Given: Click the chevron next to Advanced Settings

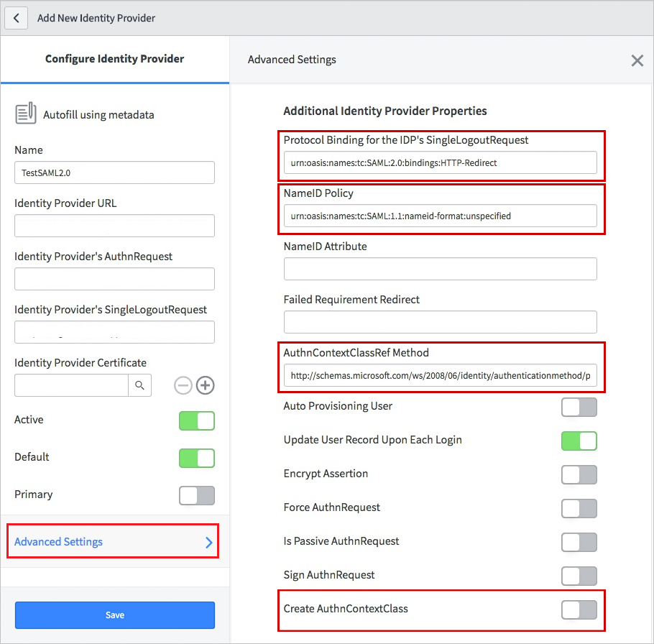Looking at the screenshot, I should pos(209,541).
